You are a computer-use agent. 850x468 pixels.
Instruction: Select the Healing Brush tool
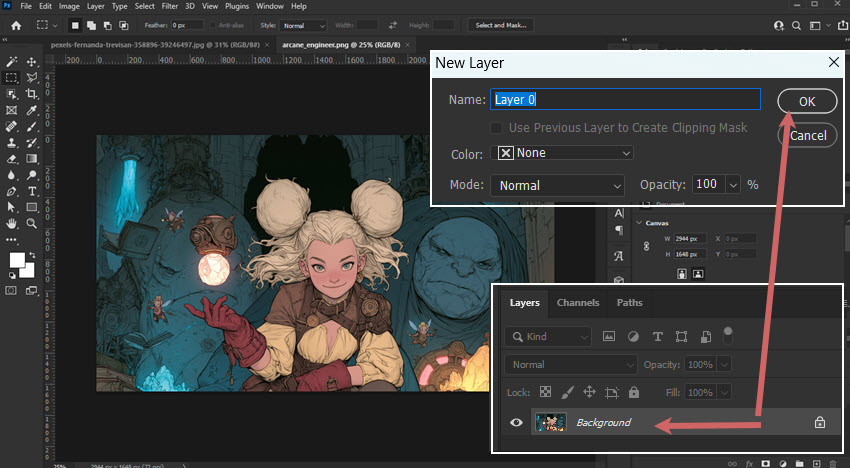click(x=11, y=126)
